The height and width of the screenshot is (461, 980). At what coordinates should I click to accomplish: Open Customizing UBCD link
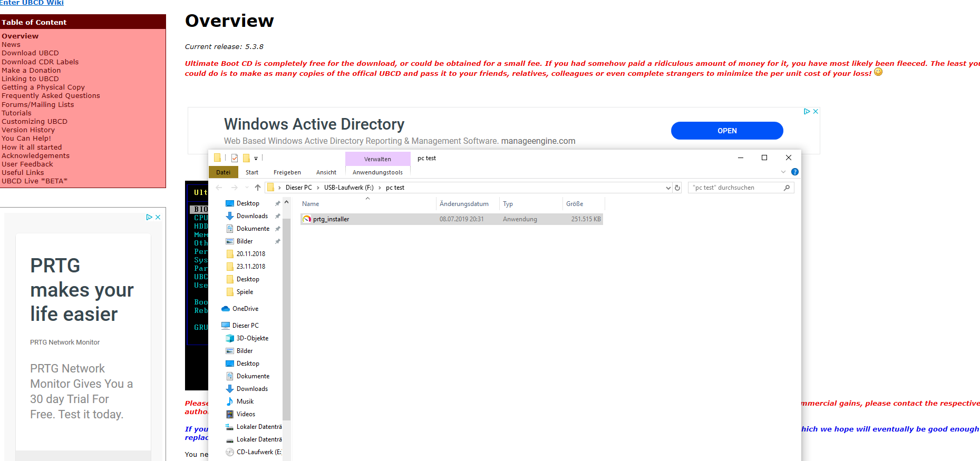click(x=34, y=122)
